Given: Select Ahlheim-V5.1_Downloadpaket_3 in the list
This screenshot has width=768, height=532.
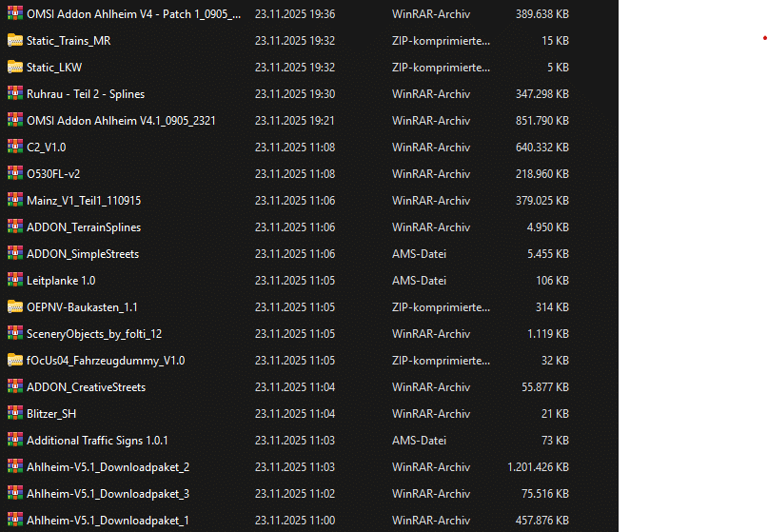Looking at the screenshot, I should click(108, 494).
